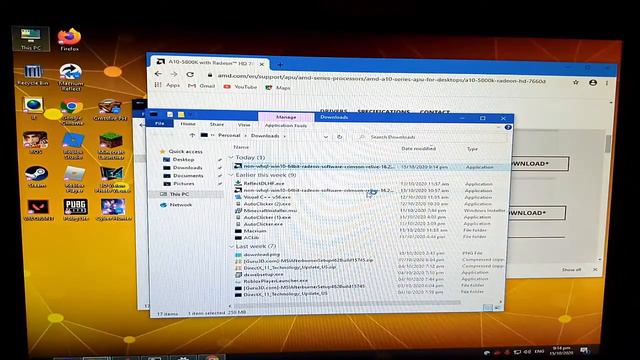
Task: Click Chrome forward arrow button
Action: pos(174,74)
